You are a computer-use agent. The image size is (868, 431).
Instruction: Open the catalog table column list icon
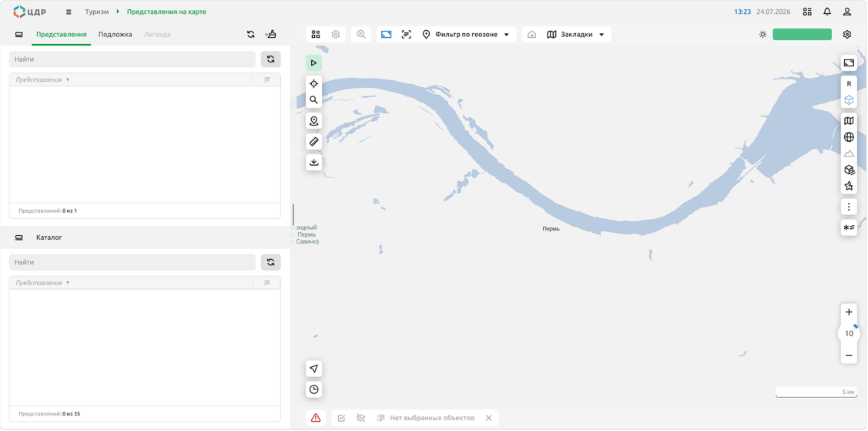(x=266, y=283)
